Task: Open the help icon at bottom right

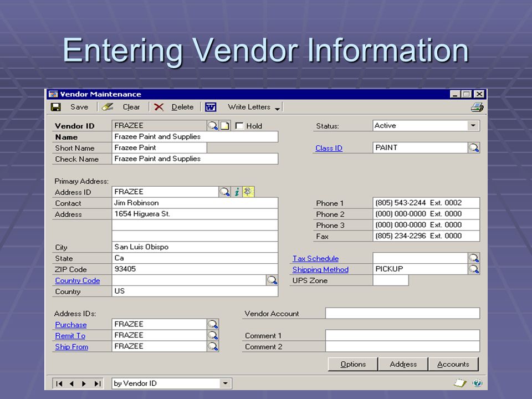Action: tap(477, 383)
